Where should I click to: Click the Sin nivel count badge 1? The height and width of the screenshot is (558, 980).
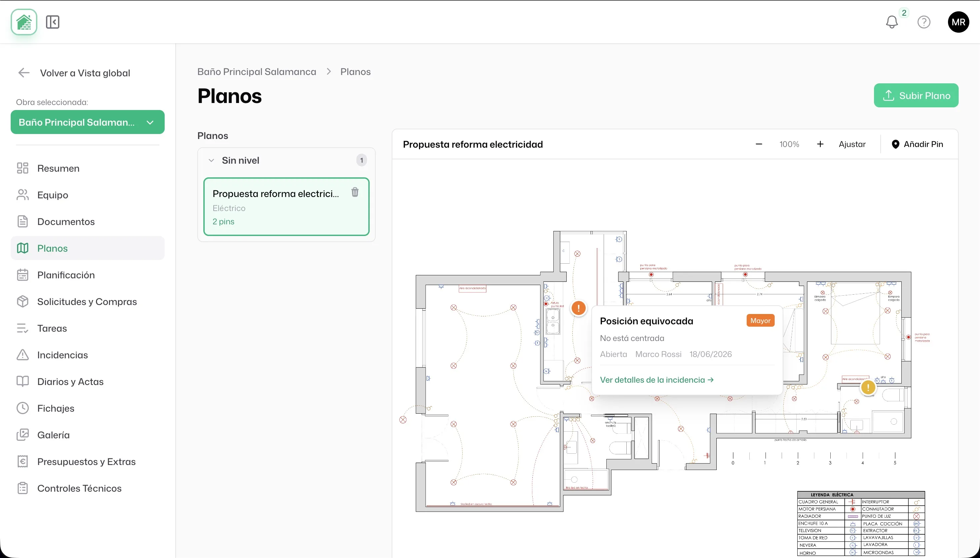[x=361, y=160]
